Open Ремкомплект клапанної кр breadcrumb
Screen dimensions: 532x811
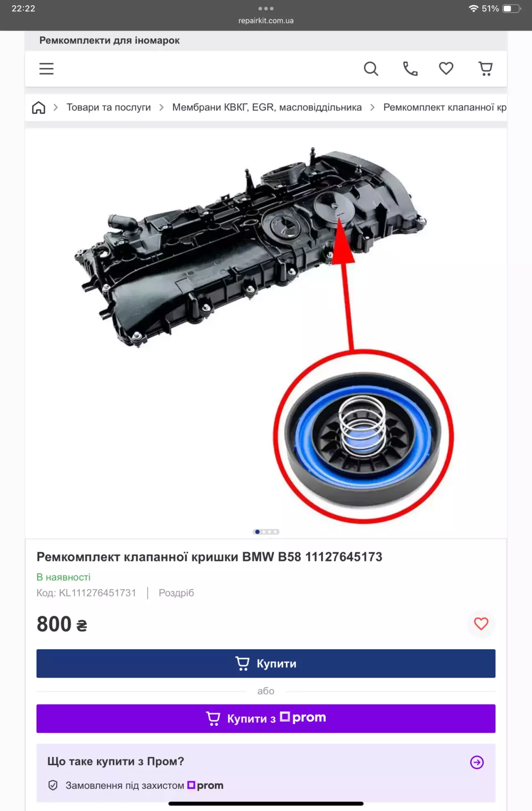(445, 108)
